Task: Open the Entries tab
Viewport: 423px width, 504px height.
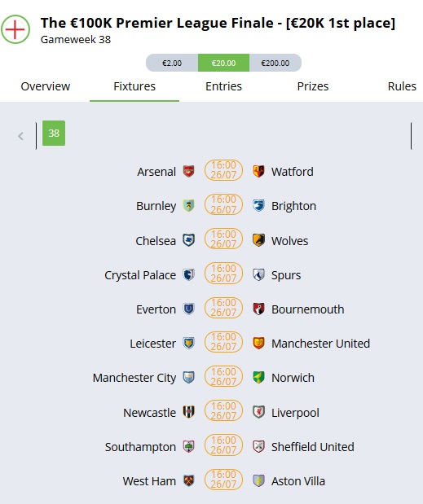Action: (223, 86)
